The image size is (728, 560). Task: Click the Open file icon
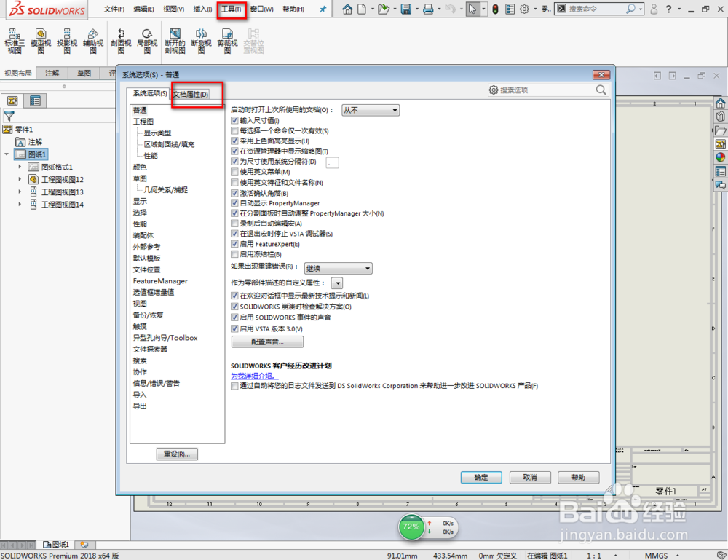coord(384,9)
